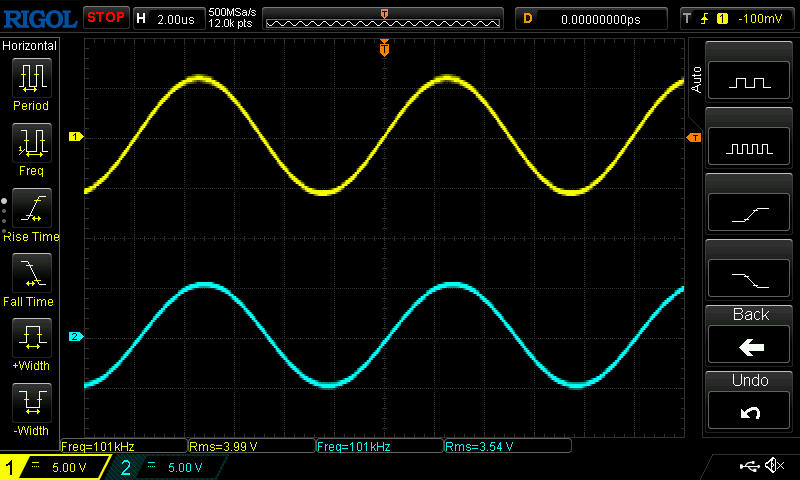Select the Fall Time measurement icon
The height and width of the screenshot is (480, 800).
click(32, 273)
